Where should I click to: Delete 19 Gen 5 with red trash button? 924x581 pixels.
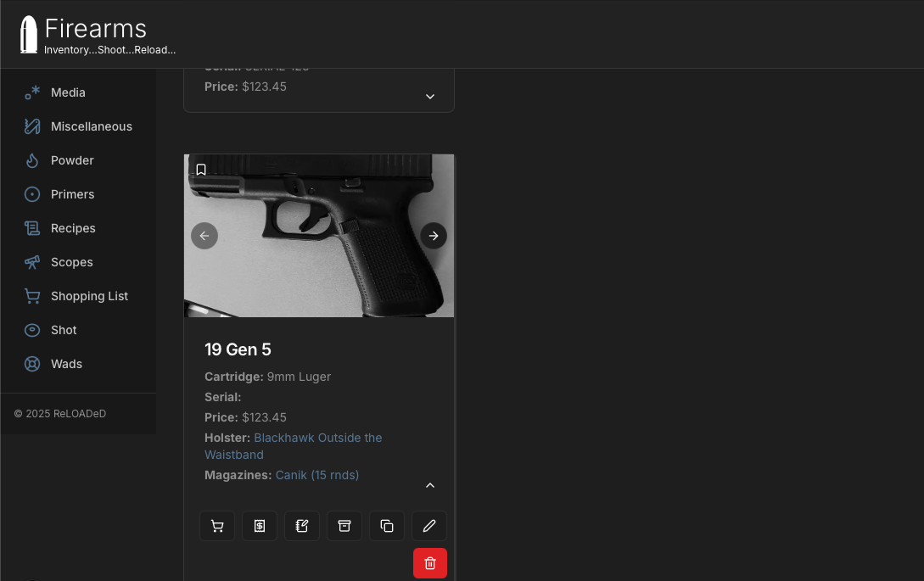tap(429, 563)
